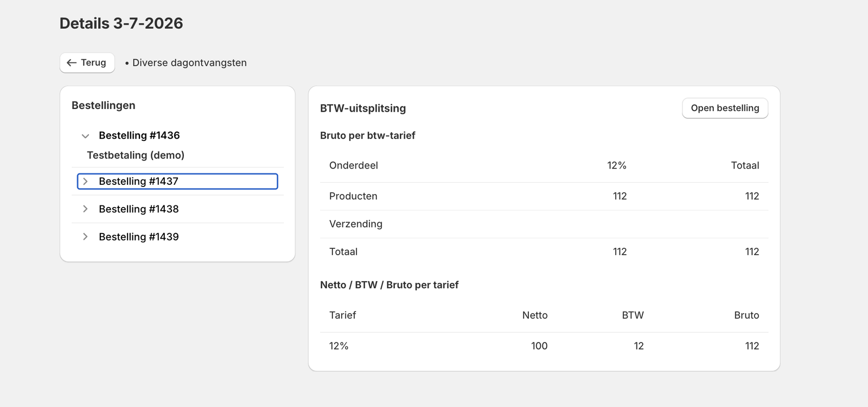Click the Netto column header
The height and width of the screenshot is (407, 868).
tap(535, 315)
